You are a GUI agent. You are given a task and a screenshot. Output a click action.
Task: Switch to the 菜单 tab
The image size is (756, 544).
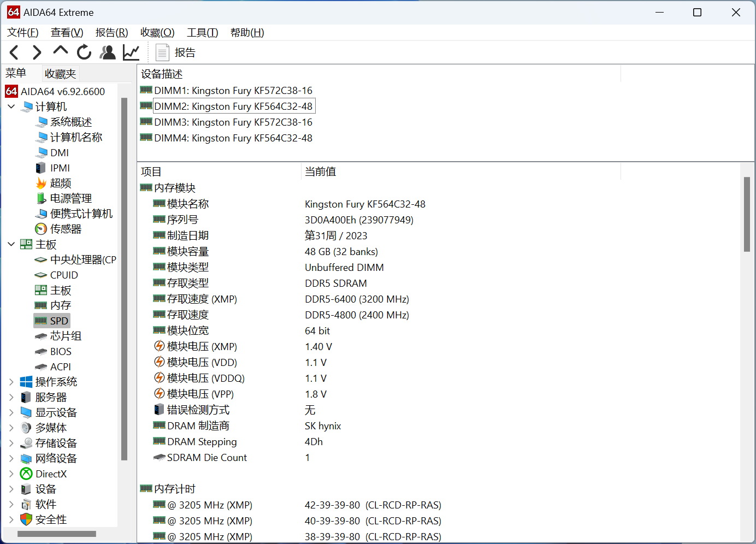(x=16, y=73)
